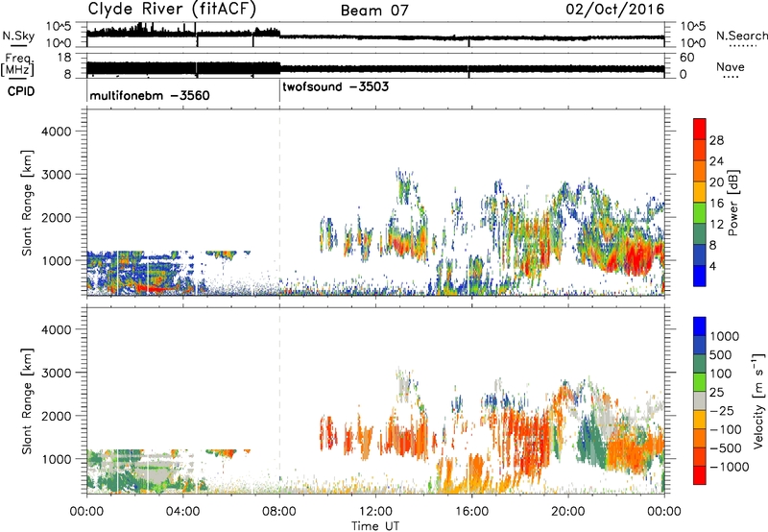Image resolution: width=768 pixels, height=532 pixels.
Task: Click the red bottom Velocity colorbar segment
Action: click(700, 475)
